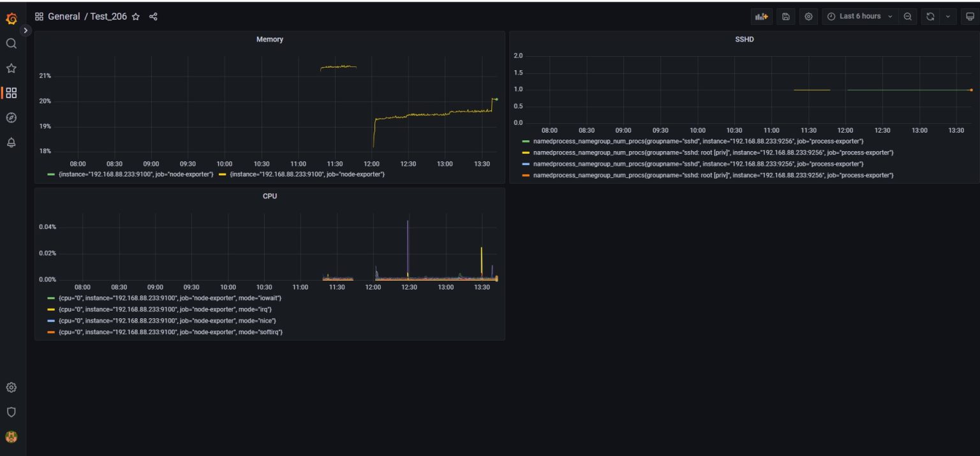Zoom out the time range
This screenshot has height=456, width=980.
pyautogui.click(x=907, y=16)
